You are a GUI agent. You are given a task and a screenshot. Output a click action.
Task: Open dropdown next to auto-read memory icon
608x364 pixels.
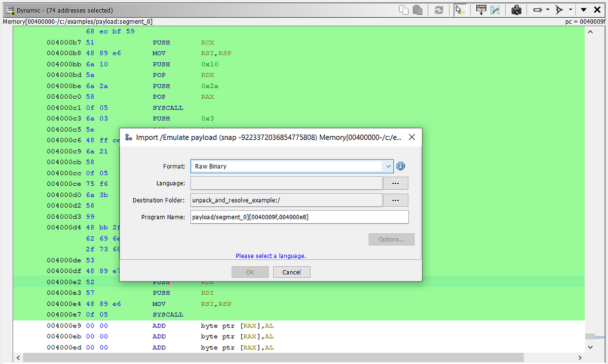pyautogui.click(x=571, y=10)
